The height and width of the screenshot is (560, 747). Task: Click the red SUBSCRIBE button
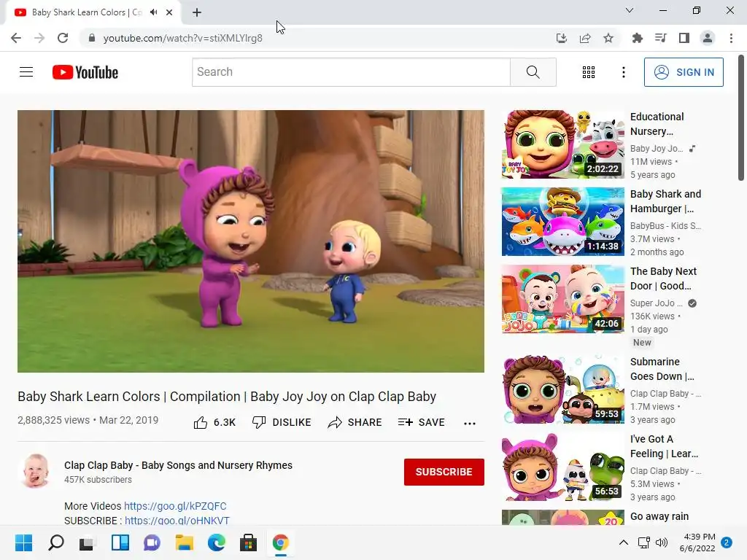click(444, 472)
